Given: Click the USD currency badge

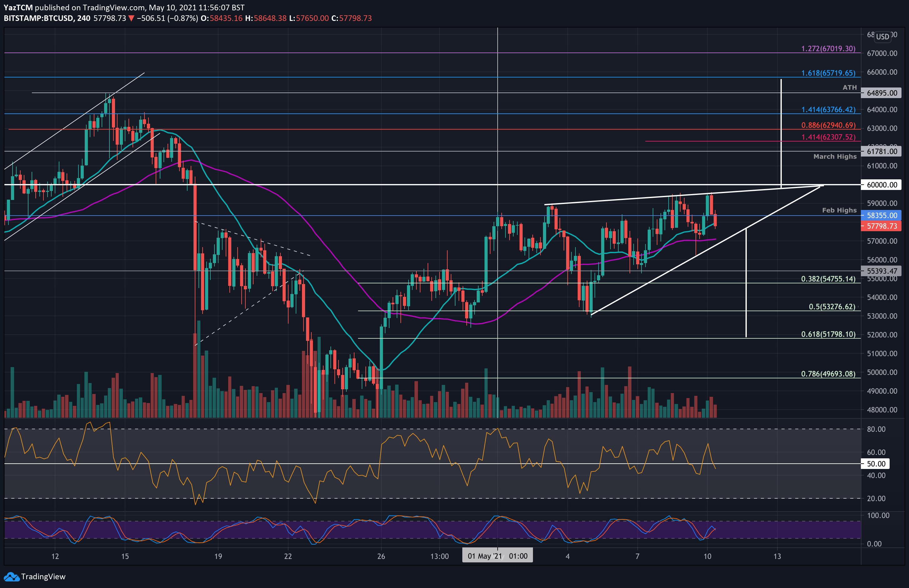Looking at the screenshot, I should coord(883,37).
